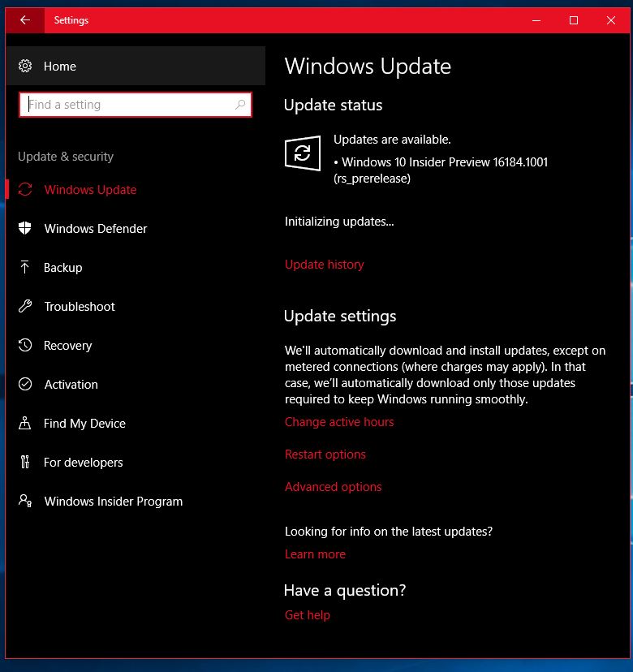Click the Initializing updates status text
Viewport: 633px width, 672px height.
339,222
